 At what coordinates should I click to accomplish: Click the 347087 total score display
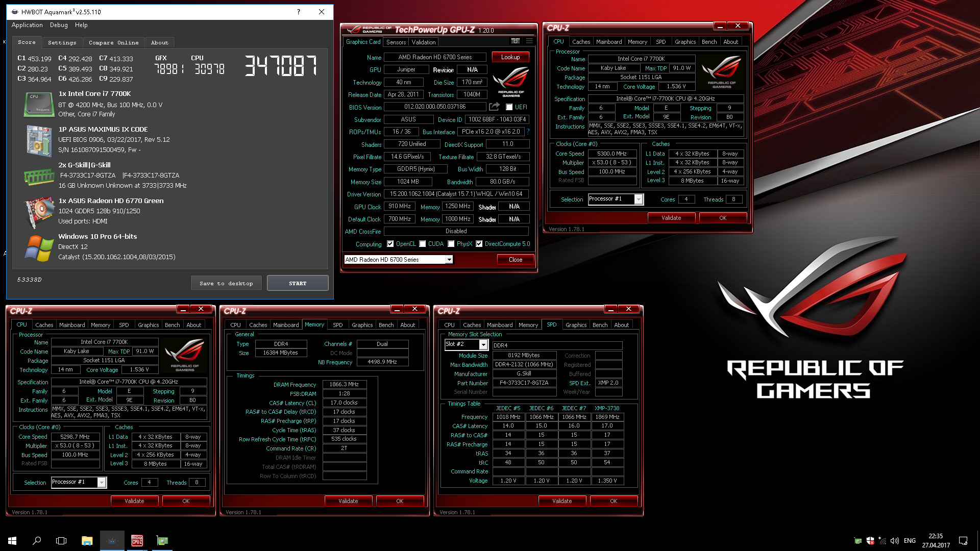[x=281, y=66]
